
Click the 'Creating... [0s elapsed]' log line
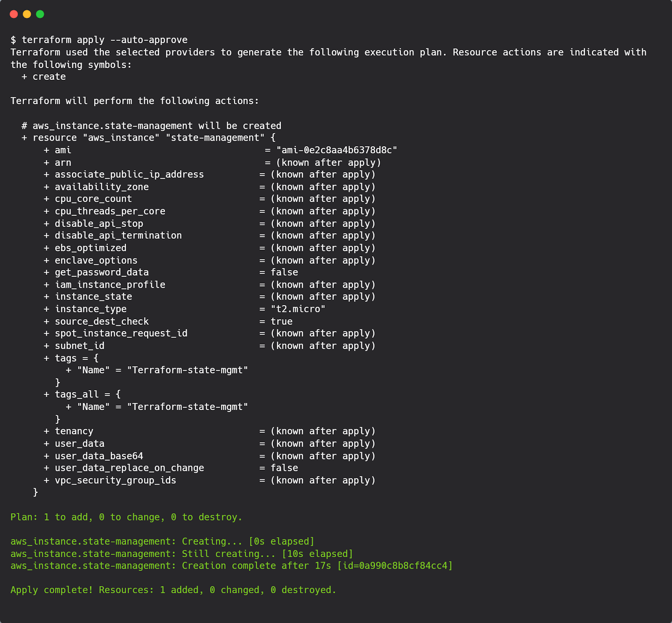tap(163, 542)
